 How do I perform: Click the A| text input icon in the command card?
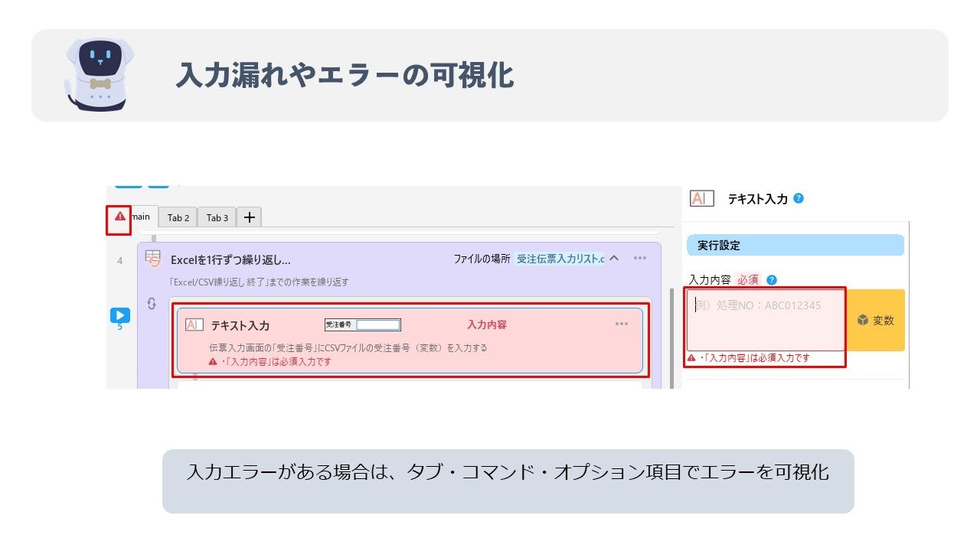click(194, 324)
